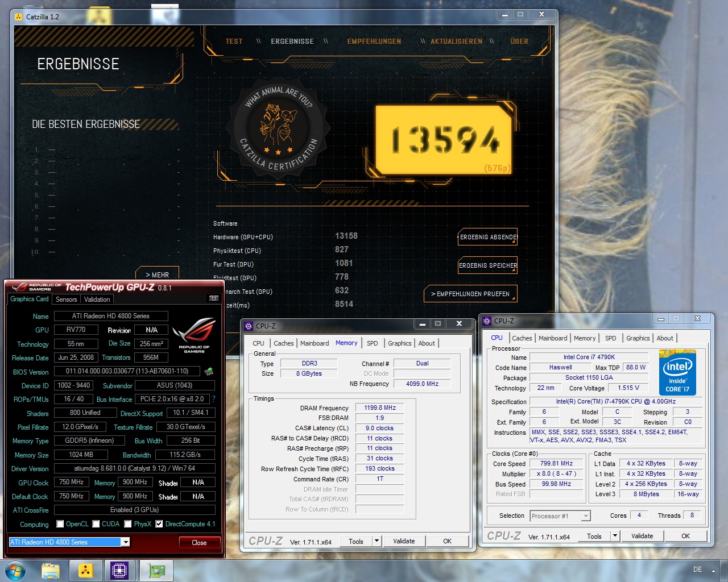Select Graphics Card tab in GPU-Z

(x=30, y=299)
